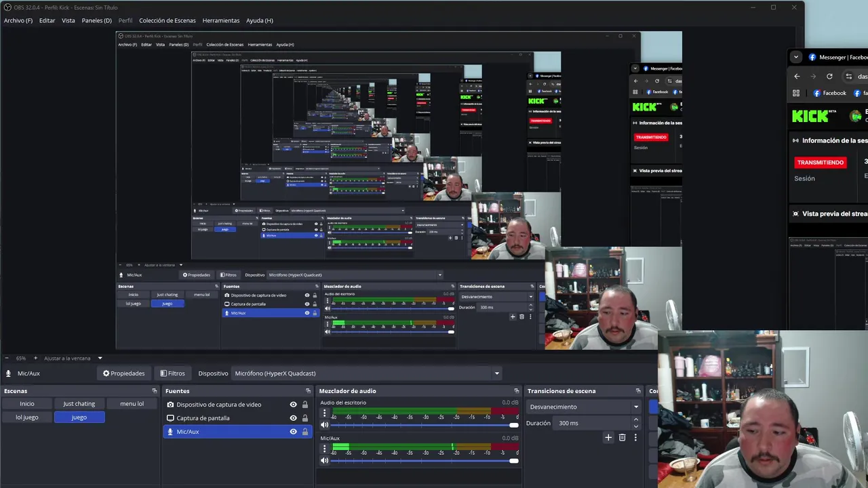Toggle lock on Mic/Aux source

point(305,432)
